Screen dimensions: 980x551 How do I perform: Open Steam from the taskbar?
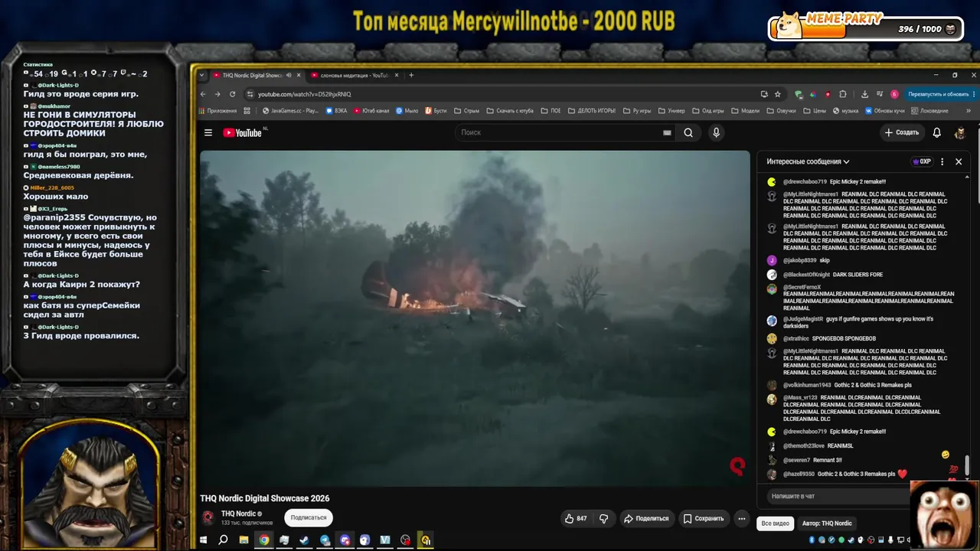(304, 540)
